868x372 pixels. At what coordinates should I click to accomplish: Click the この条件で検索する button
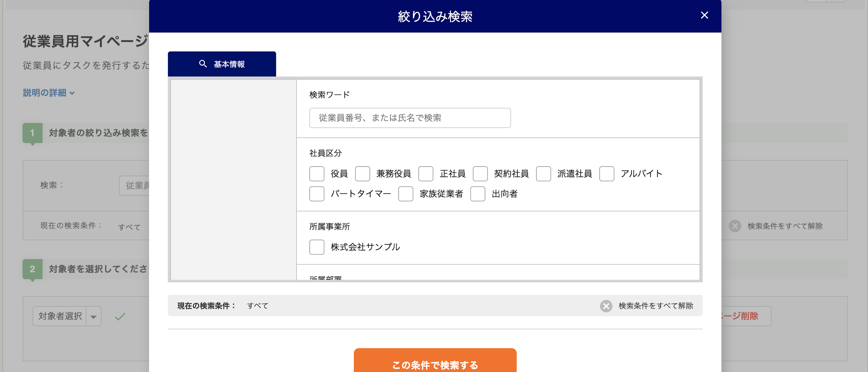435,361
